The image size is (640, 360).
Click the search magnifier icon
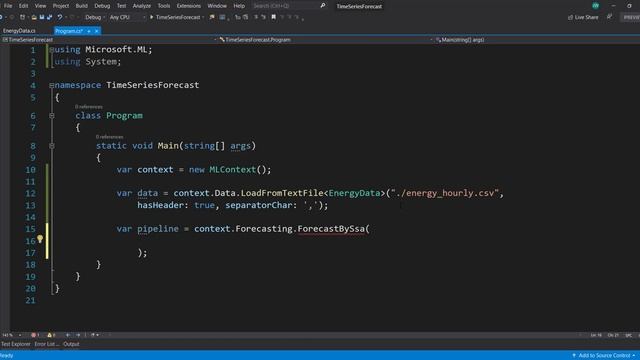323,6
